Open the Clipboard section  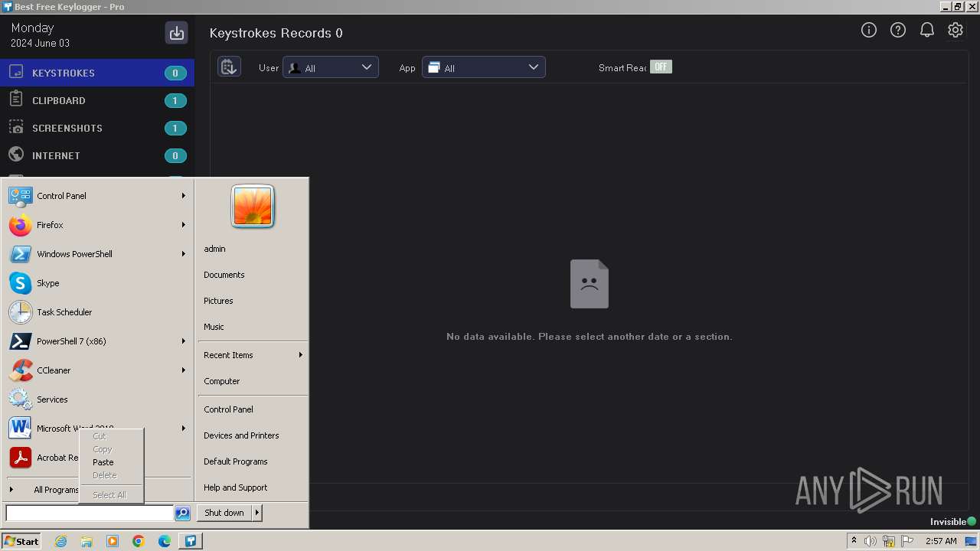coord(97,100)
